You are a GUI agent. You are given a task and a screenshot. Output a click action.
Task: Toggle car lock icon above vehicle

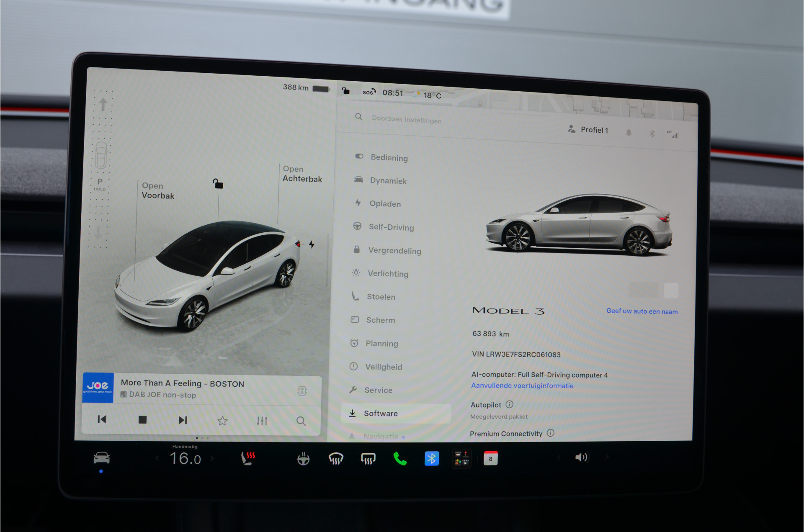[218, 183]
